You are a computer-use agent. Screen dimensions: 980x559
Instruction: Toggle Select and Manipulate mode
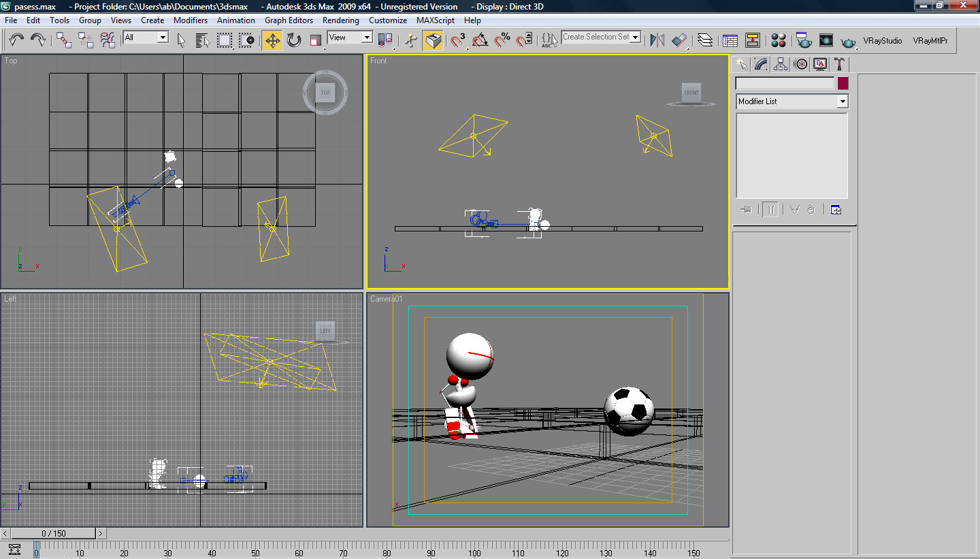coord(411,40)
